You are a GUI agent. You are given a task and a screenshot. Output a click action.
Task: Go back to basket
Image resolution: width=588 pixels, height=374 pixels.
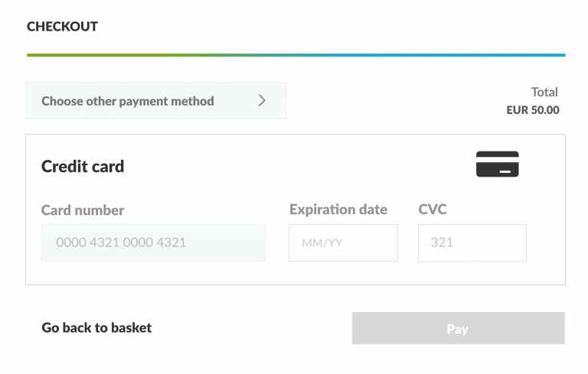click(96, 328)
